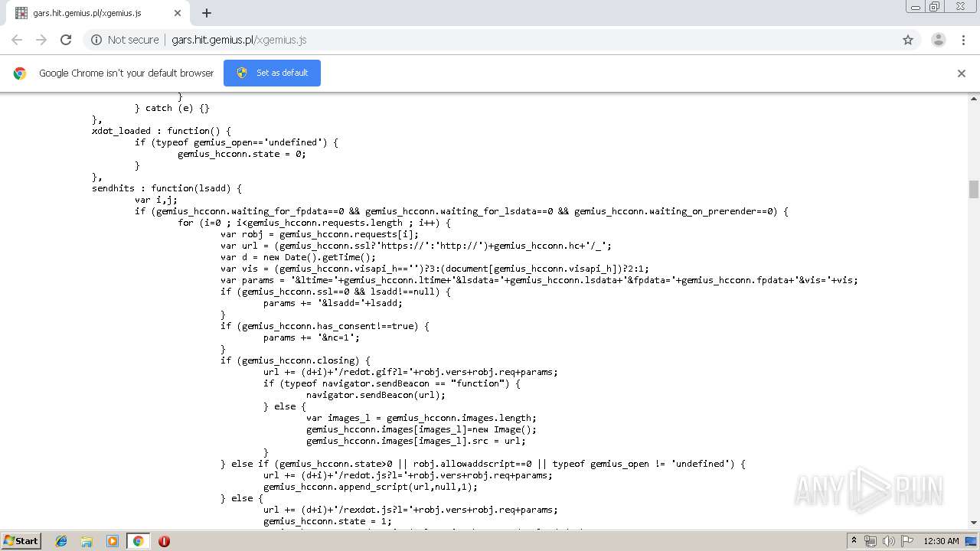The width and height of the screenshot is (980, 551).
Task: Click the action center flag tray icon
Action: coord(907,541)
